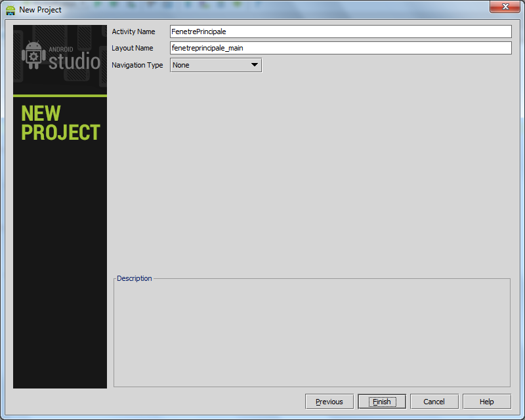Click the New Project window title
Image resolution: width=525 pixels, height=420 pixels.
click(40, 10)
